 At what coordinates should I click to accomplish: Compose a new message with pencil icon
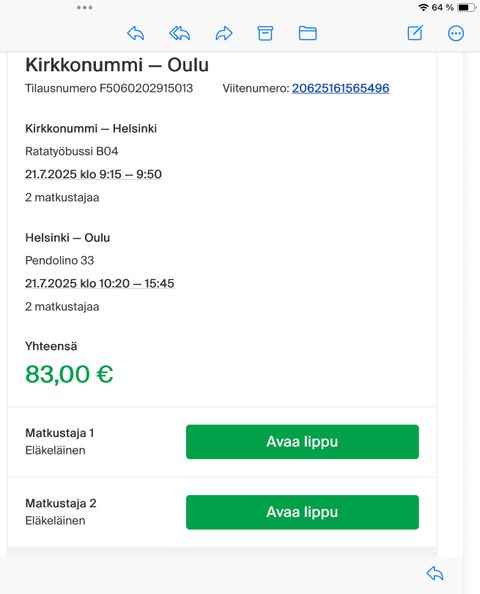[x=415, y=33]
